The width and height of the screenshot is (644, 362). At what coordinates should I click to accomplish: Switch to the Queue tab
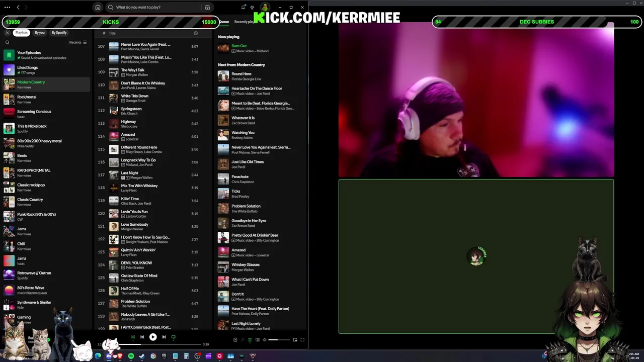[224, 22]
